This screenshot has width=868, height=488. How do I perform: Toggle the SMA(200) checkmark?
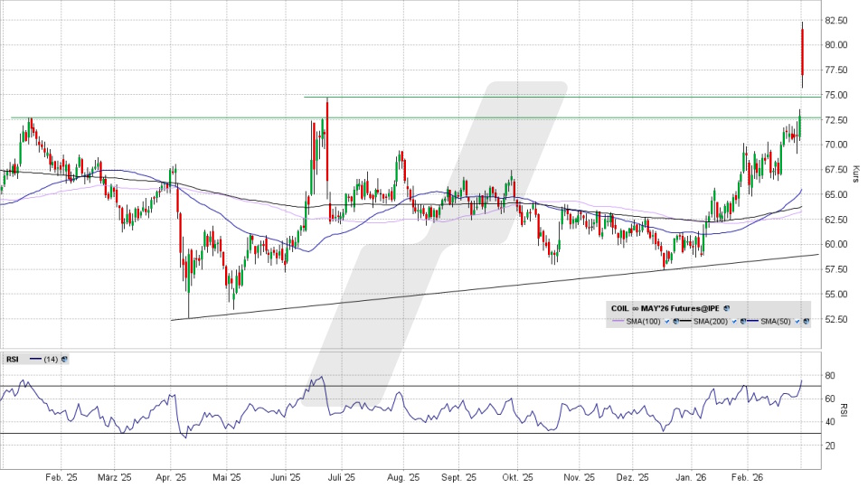(734, 322)
